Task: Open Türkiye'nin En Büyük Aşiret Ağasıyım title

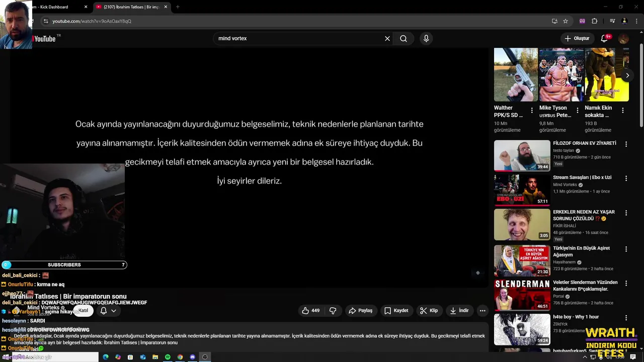Action: pos(581,251)
